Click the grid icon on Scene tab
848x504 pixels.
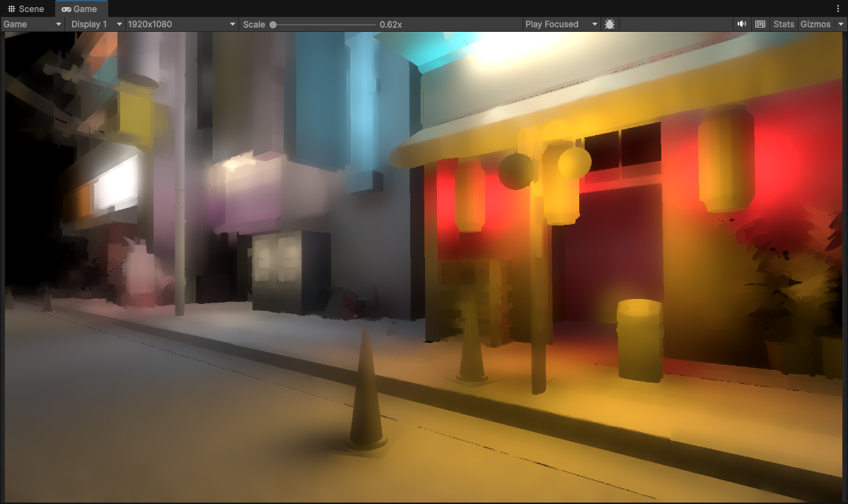click(x=11, y=9)
